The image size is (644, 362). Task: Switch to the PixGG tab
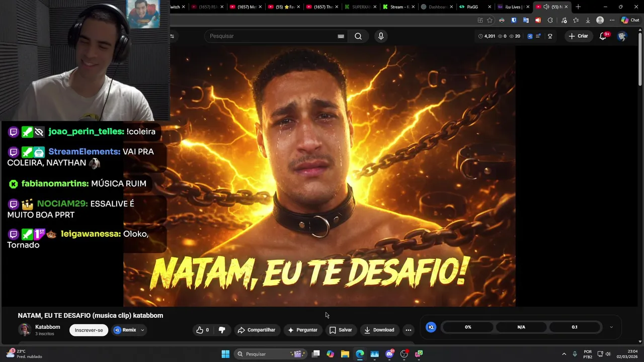point(472,7)
